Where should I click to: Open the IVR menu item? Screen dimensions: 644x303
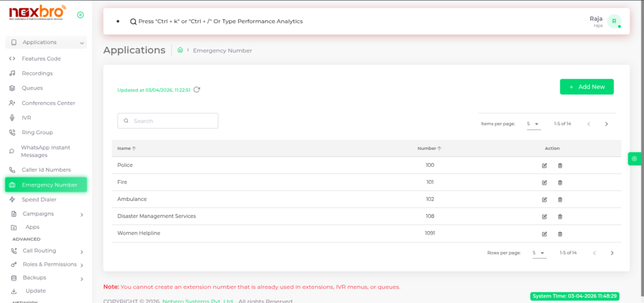click(26, 118)
